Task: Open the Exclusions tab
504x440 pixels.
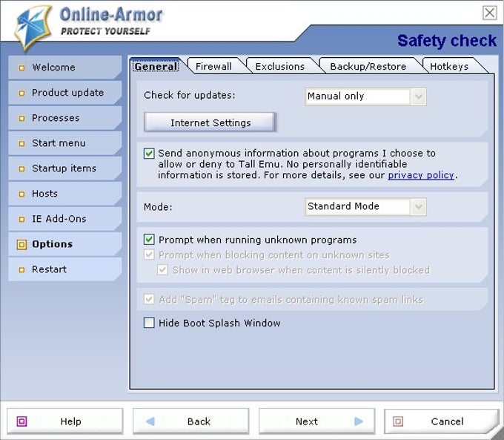Action: 280,66
